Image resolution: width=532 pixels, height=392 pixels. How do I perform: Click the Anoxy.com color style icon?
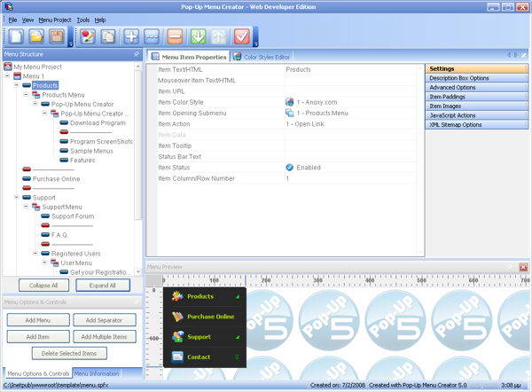tap(289, 102)
